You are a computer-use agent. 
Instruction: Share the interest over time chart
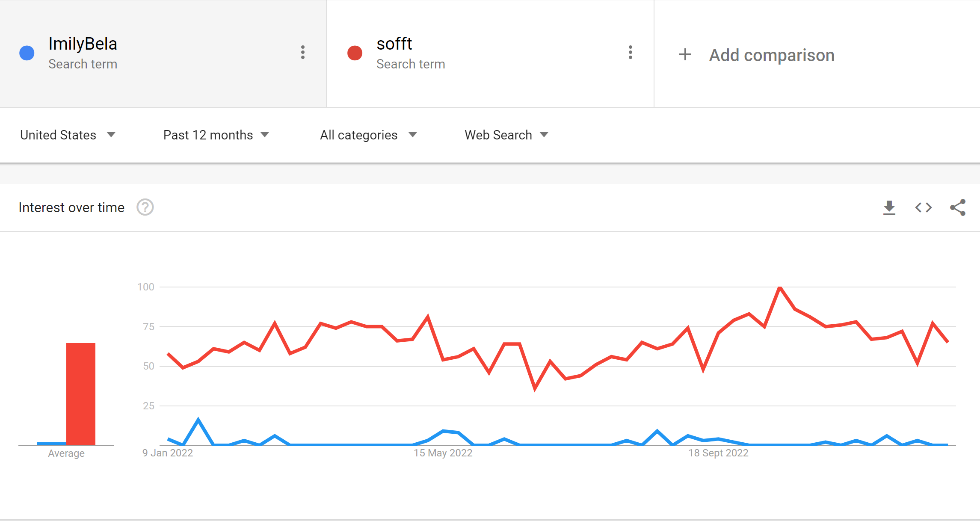tap(958, 208)
